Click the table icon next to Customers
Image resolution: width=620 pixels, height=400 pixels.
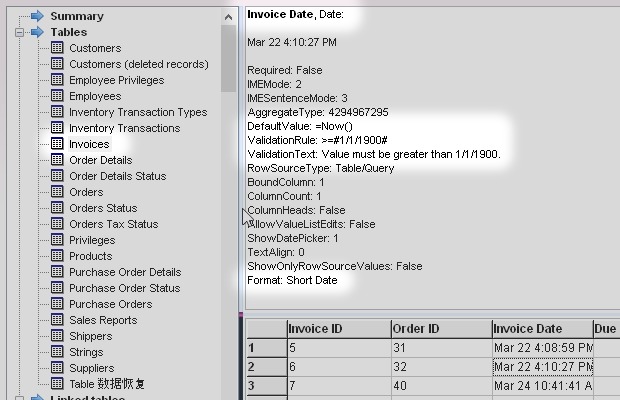click(57, 48)
